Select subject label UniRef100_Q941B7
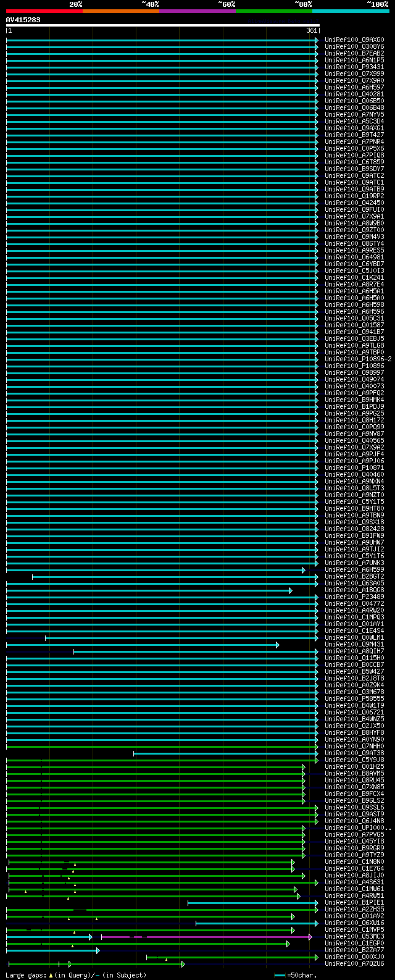 (x=354, y=332)
